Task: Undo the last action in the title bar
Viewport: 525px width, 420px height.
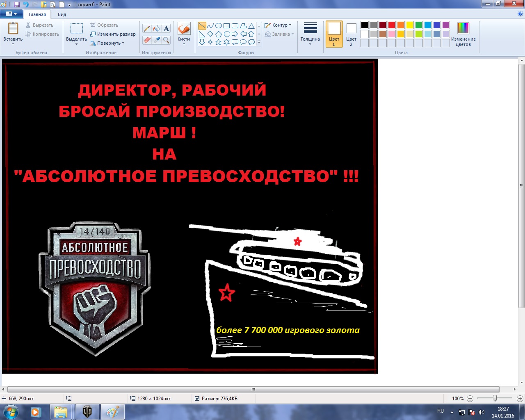Action: coord(26,5)
